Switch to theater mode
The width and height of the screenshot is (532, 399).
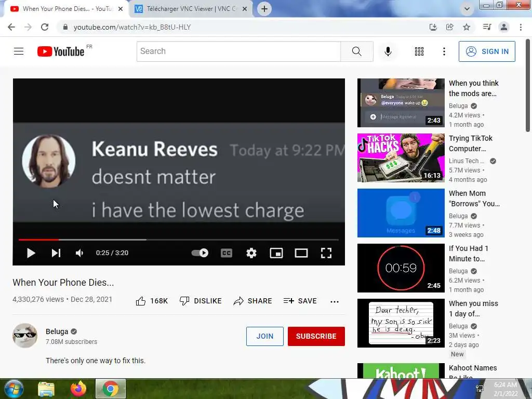301,253
